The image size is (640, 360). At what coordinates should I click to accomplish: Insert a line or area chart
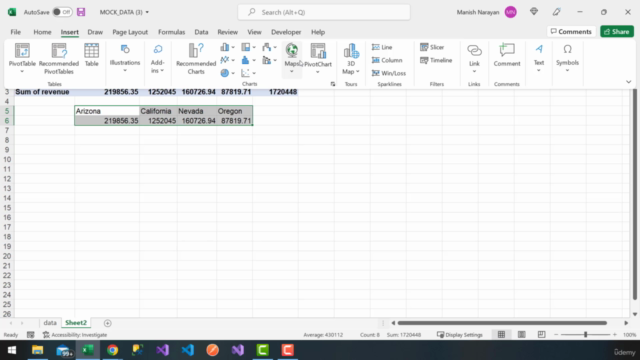[227, 60]
